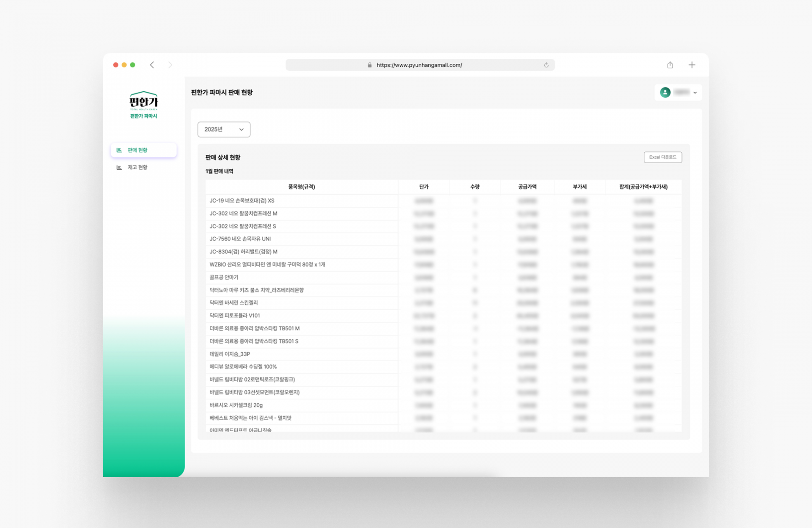This screenshot has width=812, height=528.
Task: Click row 닥터엔 피토포뮬라 V101
Action: tap(443, 316)
